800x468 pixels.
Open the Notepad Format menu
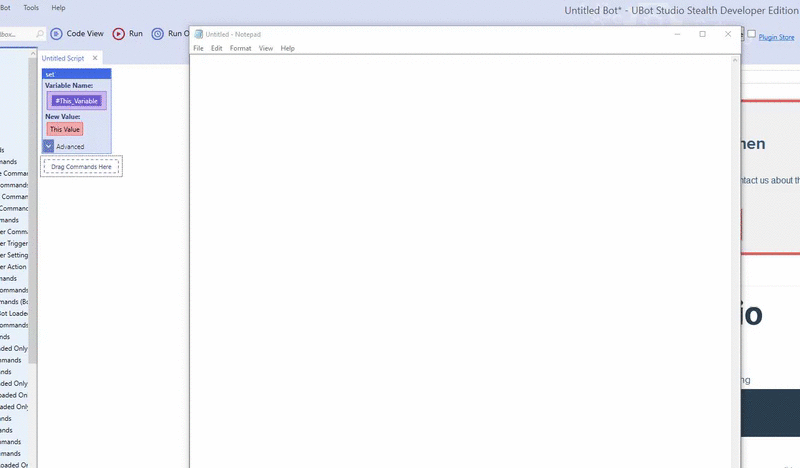(x=240, y=48)
